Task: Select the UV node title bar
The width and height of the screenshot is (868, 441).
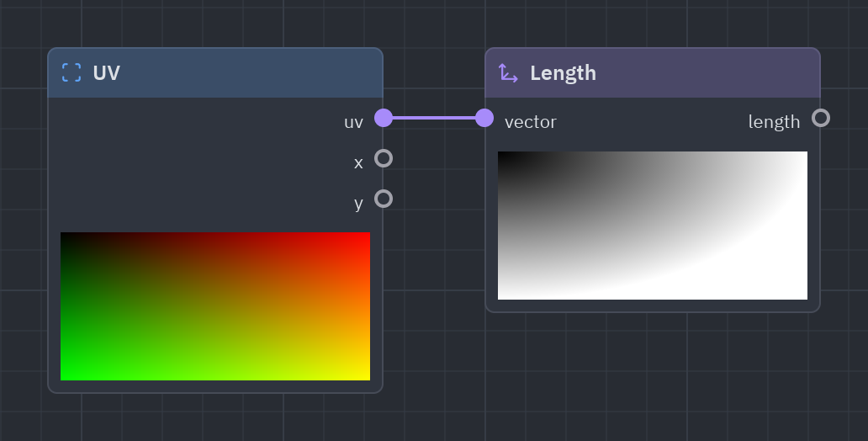Action: tap(215, 73)
